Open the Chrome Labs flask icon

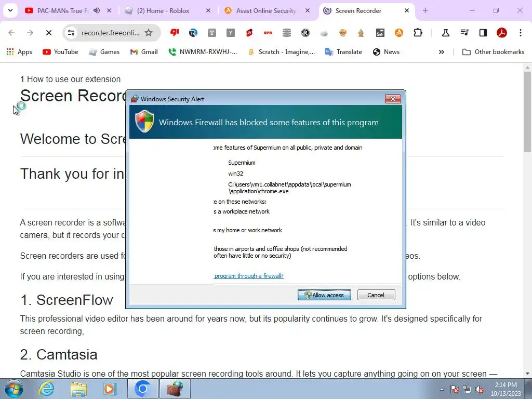445,33
